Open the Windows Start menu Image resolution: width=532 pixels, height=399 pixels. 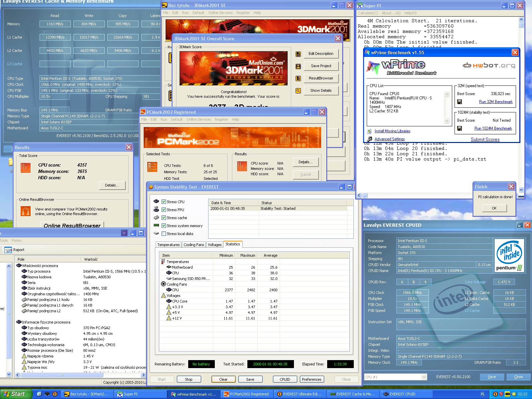pos(15,394)
